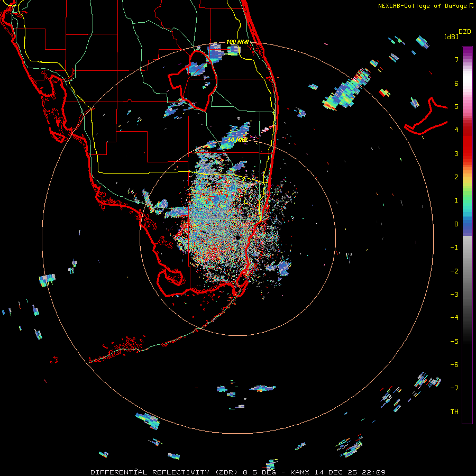This screenshot has width=476, height=476.
Task: Click the [dB] units label
Action: (x=451, y=36)
